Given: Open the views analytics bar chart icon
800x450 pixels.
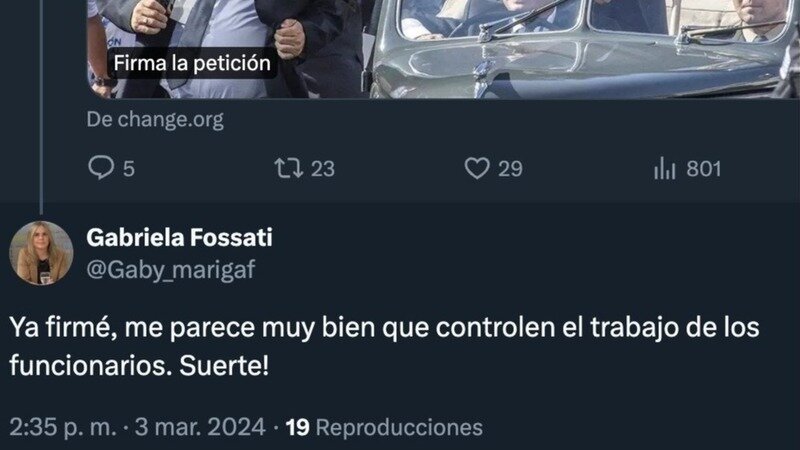Looking at the screenshot, I should point(665,168).
